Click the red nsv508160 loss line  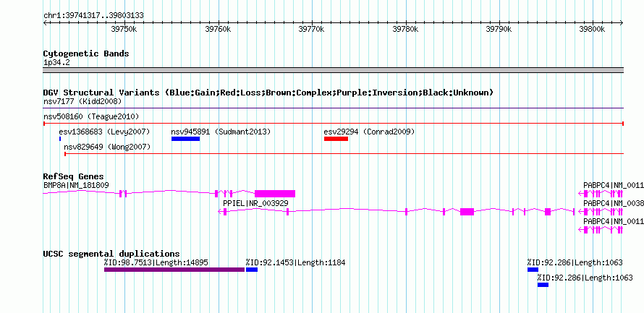point(333,124)
